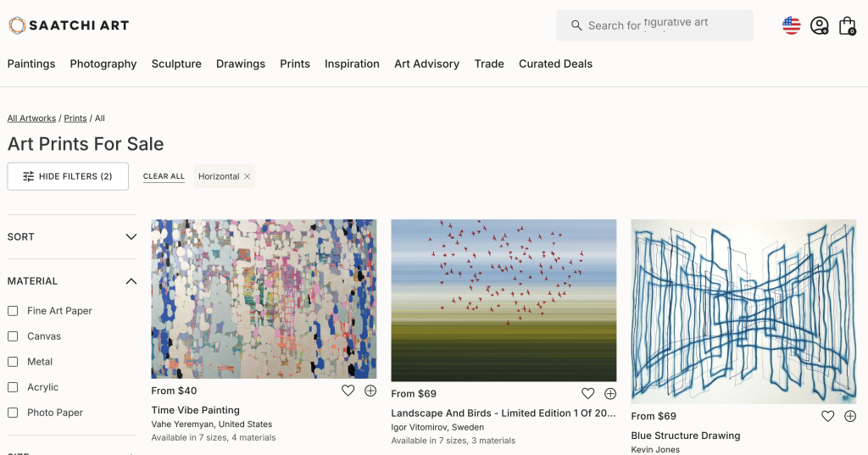Open the Photography menu

(x=103, y=64)
